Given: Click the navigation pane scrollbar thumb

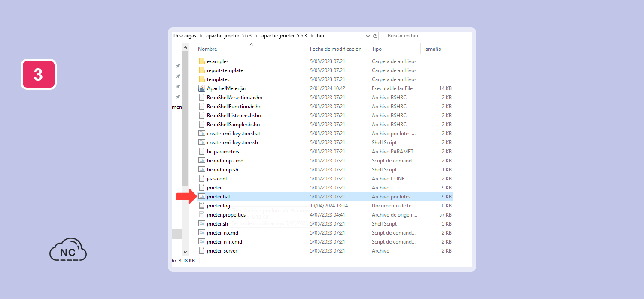Looking at the screenshot, I should point(185,118).
